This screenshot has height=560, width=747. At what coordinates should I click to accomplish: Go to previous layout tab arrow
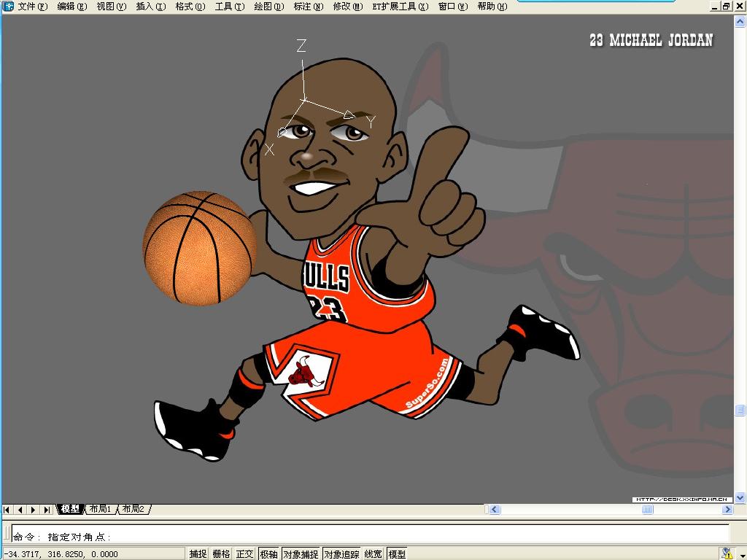coord(20,510)
